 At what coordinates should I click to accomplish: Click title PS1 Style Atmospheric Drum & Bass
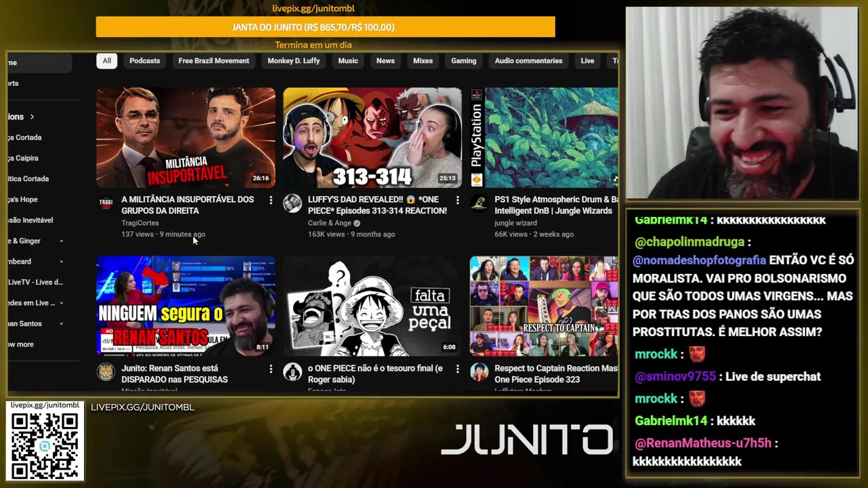556,205
